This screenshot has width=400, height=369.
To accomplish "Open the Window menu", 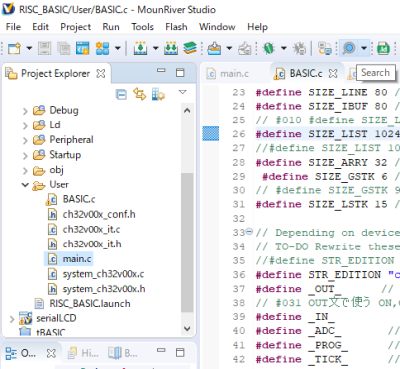I will 217,27.
